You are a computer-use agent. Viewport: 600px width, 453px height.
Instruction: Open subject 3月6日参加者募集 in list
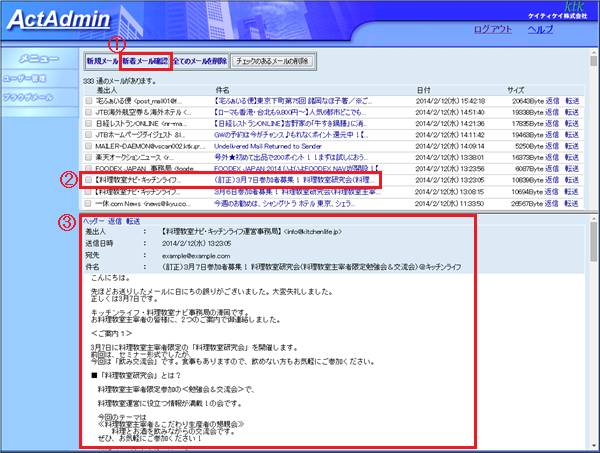point(297,192)
